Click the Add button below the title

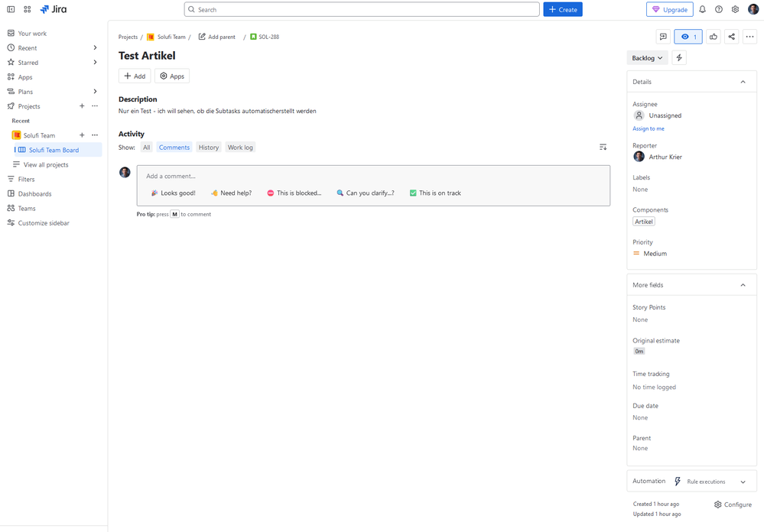coord(135,76)
